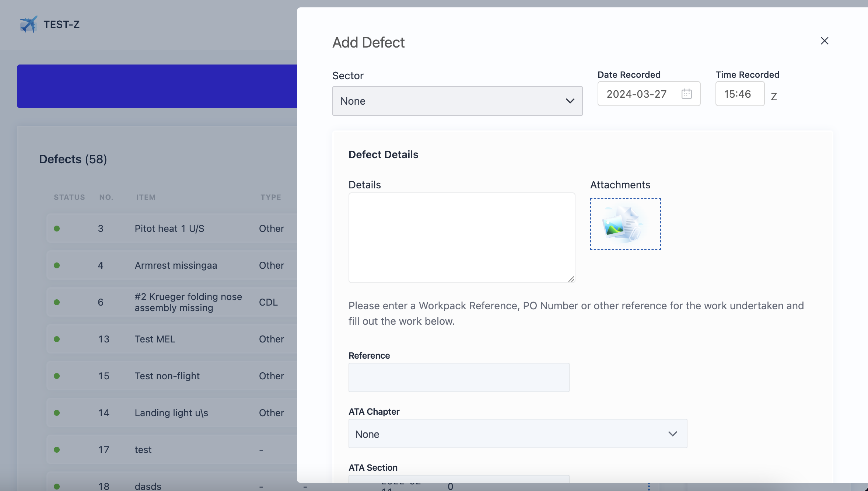The image size is (868, 491).
Task: Click the ITEM column header
Action: (x=146, y=197)
